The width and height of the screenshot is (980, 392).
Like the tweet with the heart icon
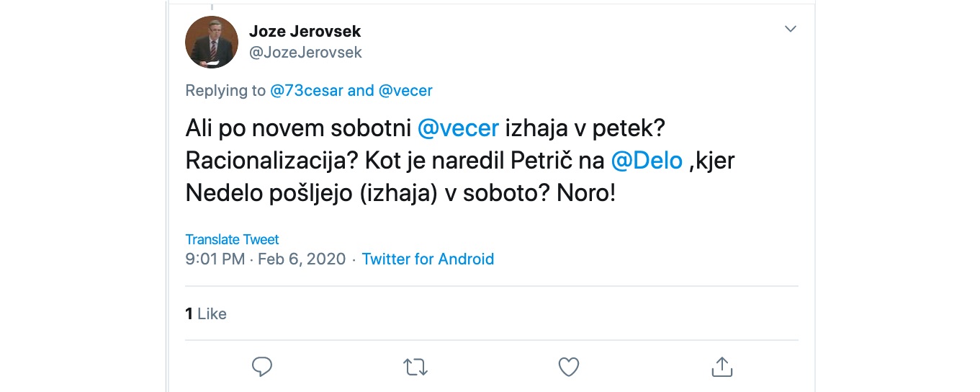coord(569,367)
